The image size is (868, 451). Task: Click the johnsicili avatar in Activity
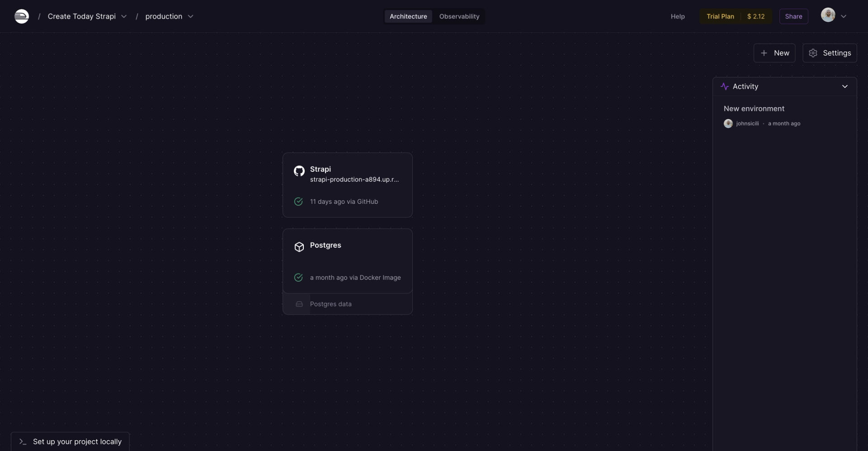point(728,123)
